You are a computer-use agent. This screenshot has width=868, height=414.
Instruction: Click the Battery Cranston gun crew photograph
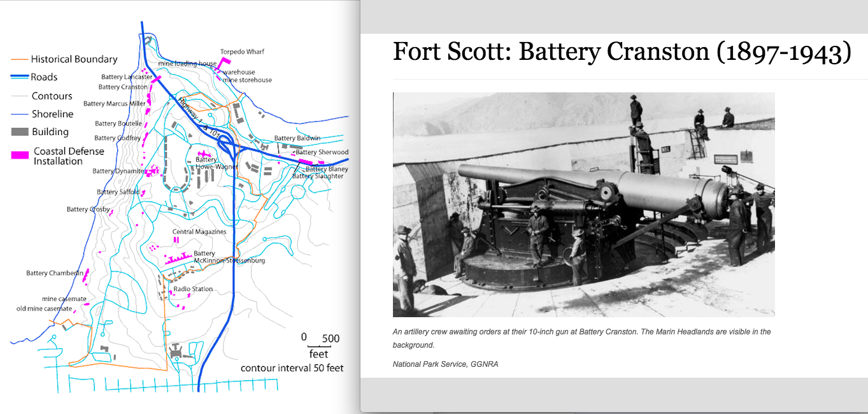click(x=583, y=204)
